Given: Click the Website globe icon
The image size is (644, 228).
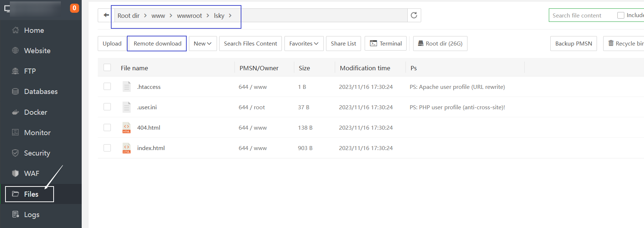Looking at the screenshot, I should [15, 51].
